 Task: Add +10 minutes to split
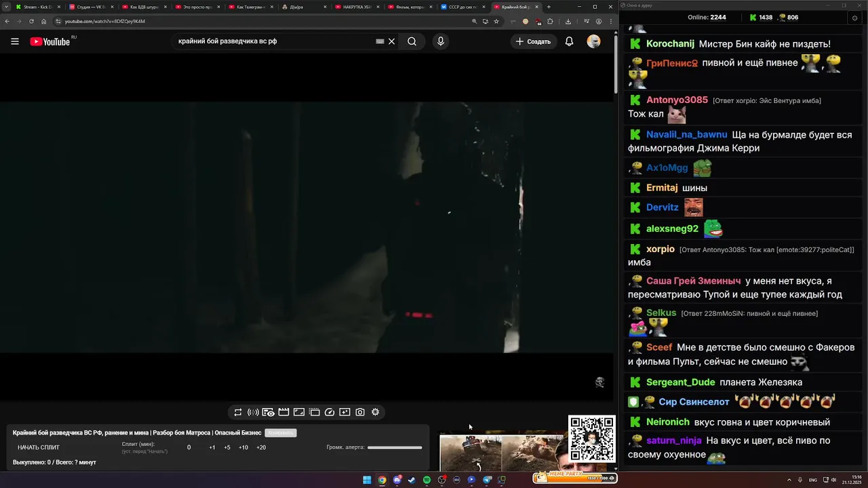[243, 447]
